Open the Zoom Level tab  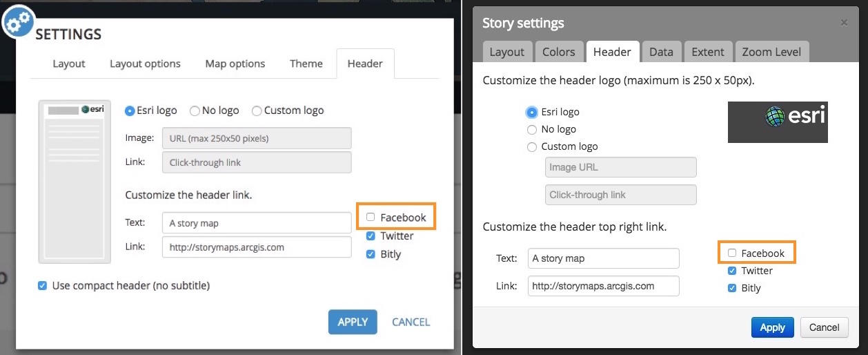771,52
